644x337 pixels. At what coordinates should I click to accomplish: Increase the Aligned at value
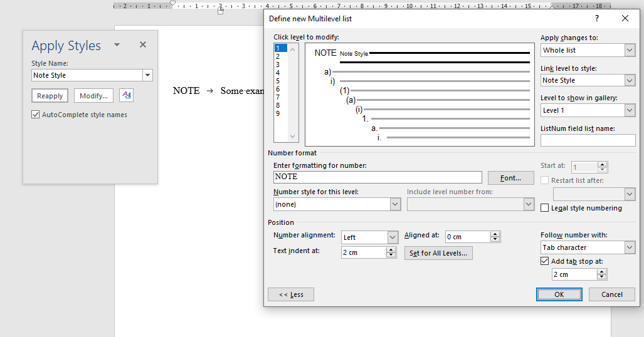pyautogui.click(x=495, y=234)
